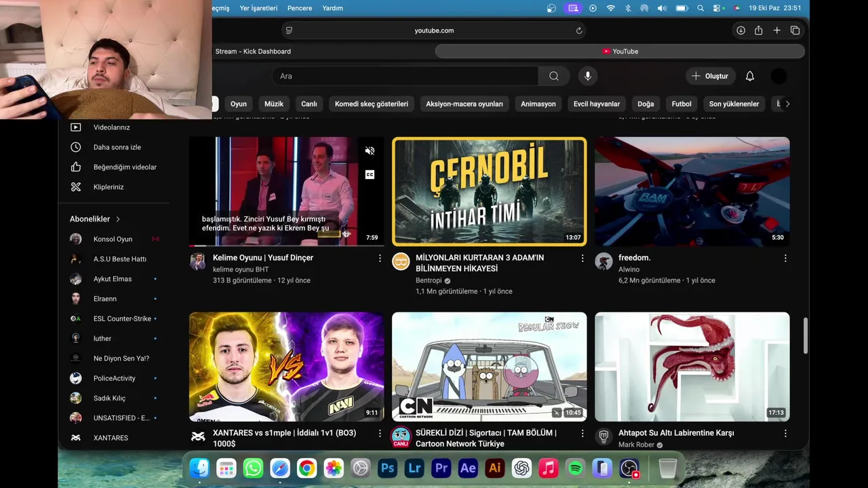Select the Futbol filter chip

coord(682,104)
